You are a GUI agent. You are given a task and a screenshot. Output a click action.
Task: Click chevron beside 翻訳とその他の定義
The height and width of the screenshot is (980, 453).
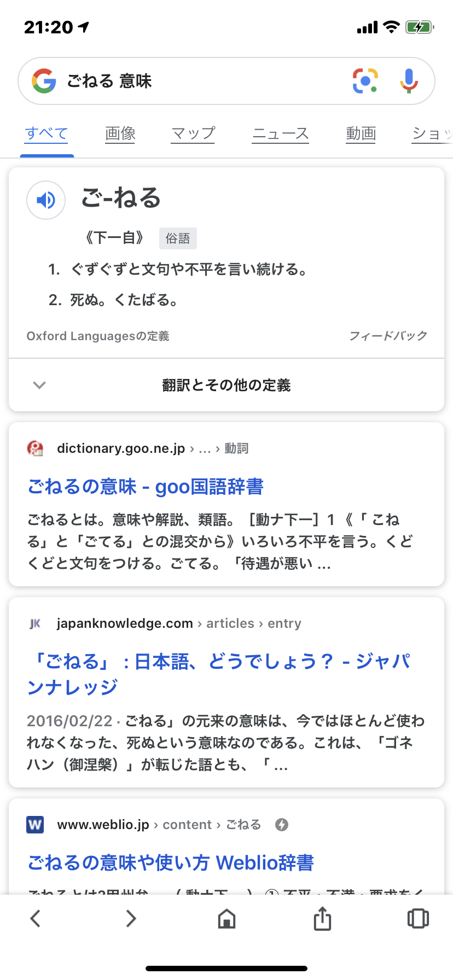(x=39, y=385)
